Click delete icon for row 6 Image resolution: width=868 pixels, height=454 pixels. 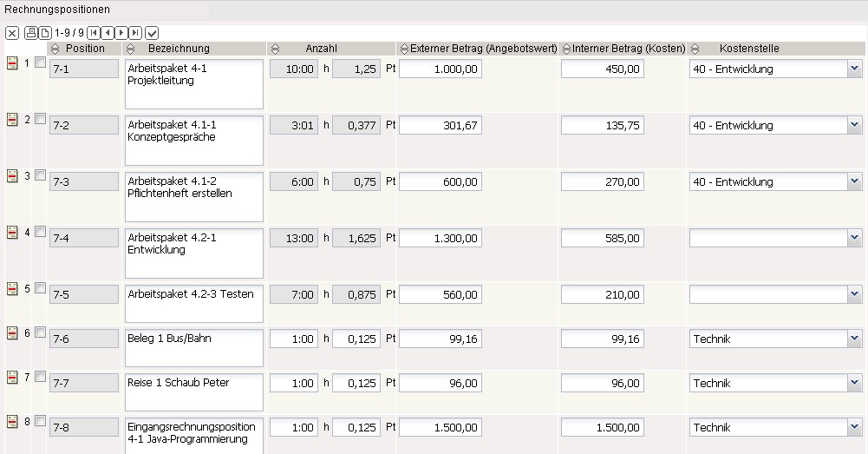click(x=12, y=333)
